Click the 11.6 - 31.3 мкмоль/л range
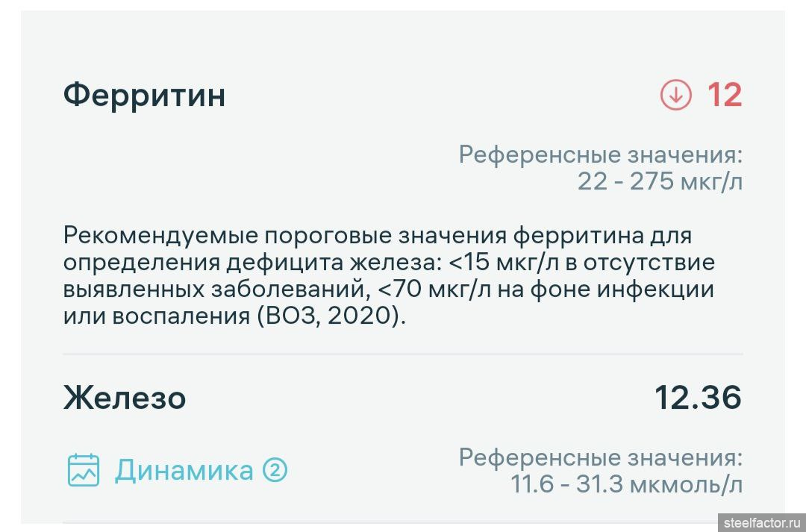Viewport: 806px width, 532px height. pyautogui.click(x=627, y=484)
